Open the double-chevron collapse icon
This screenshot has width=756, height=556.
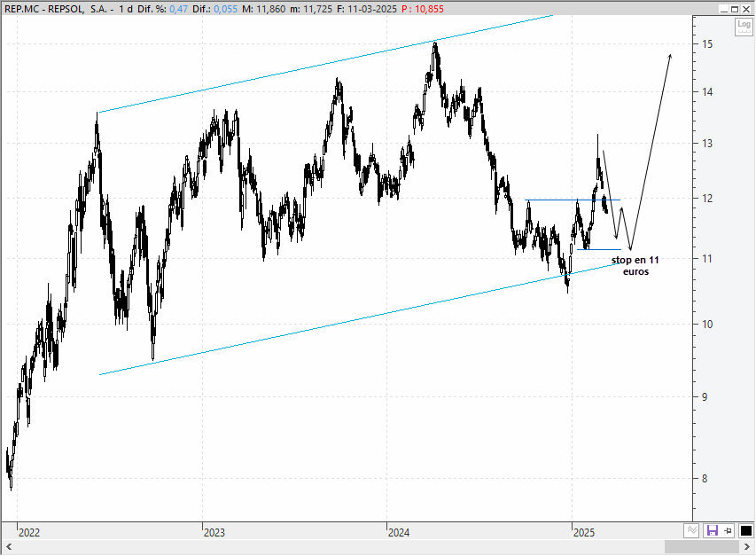pos(692,531)
